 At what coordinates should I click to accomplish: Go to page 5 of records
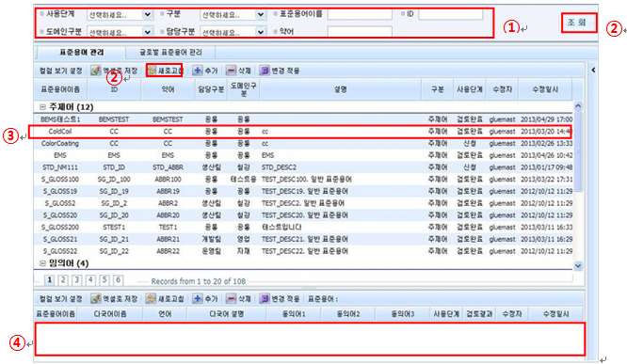tap(104, 280)
